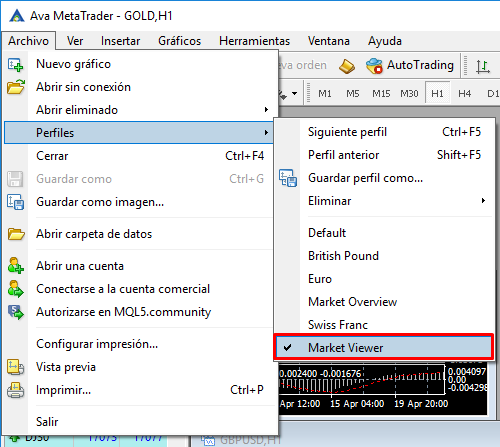Viewport: 500px width, 447px height.
Task: Click the Guardar perfil como icon
Action: 288,178
